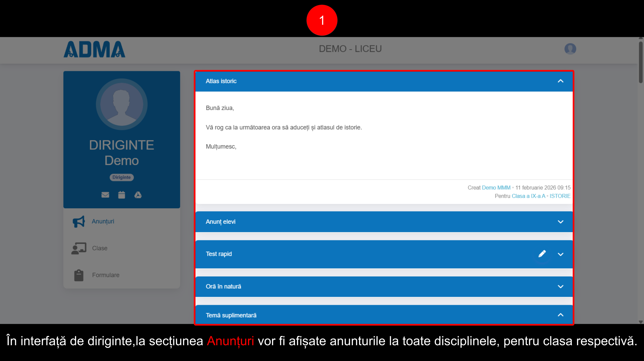Click the Clase classroom icon
The width and height of the screenshot is (644, 361).
pyautogui.click(x=79, y=248)
